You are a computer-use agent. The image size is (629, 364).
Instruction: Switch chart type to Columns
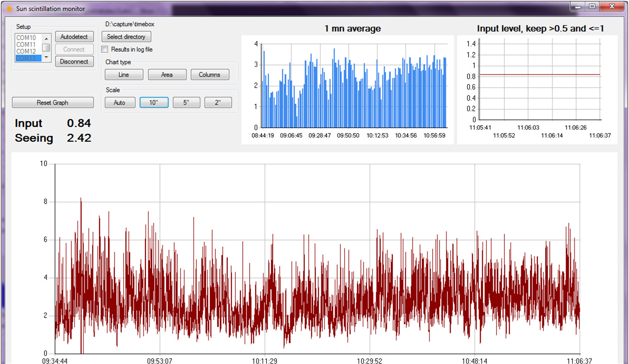click(210, 75)
